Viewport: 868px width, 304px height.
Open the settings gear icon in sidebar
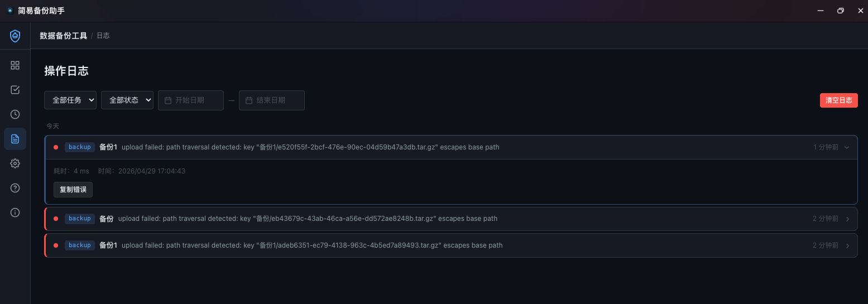point(15,163)
